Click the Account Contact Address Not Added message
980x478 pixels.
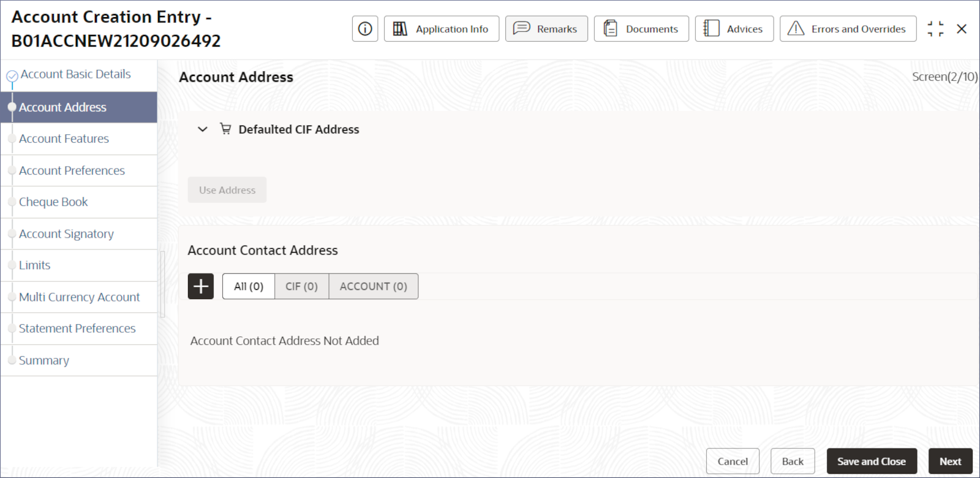[285, 341]
